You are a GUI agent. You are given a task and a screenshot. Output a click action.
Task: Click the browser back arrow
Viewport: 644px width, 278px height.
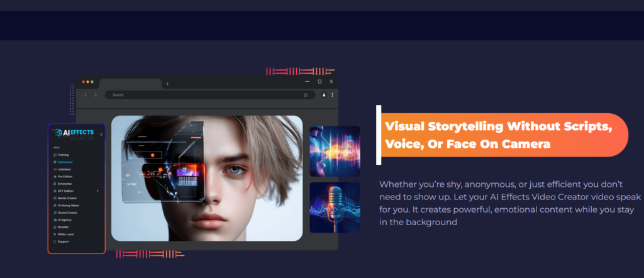[x=86, y=95]
